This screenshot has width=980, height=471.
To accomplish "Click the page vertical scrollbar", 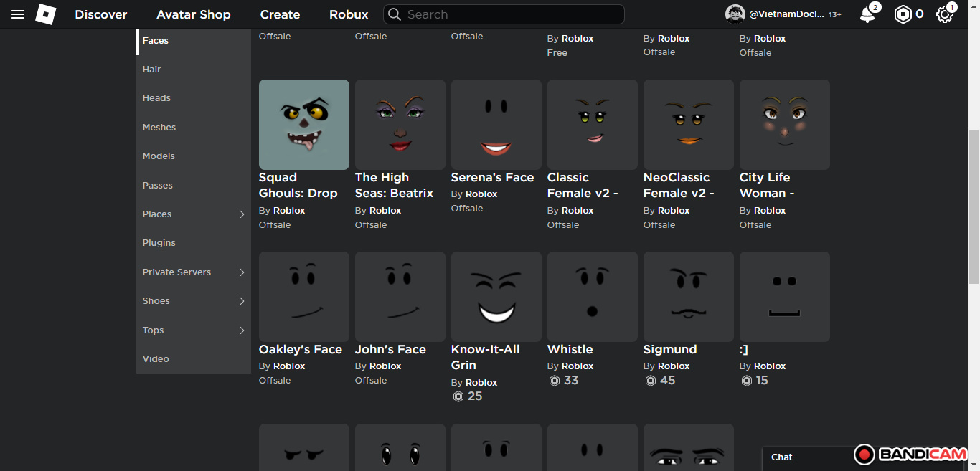I will pos(974,208).
